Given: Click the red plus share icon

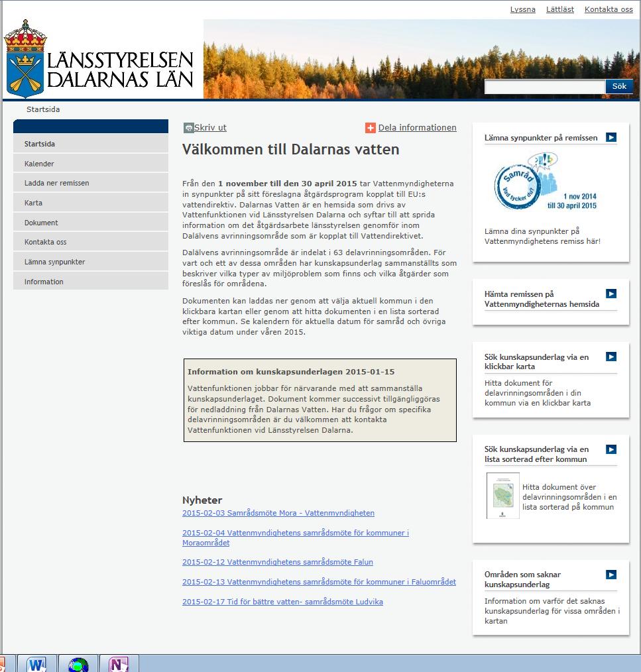Looking at the screenshot, I should pyautogui.click(x=370, y=128).
